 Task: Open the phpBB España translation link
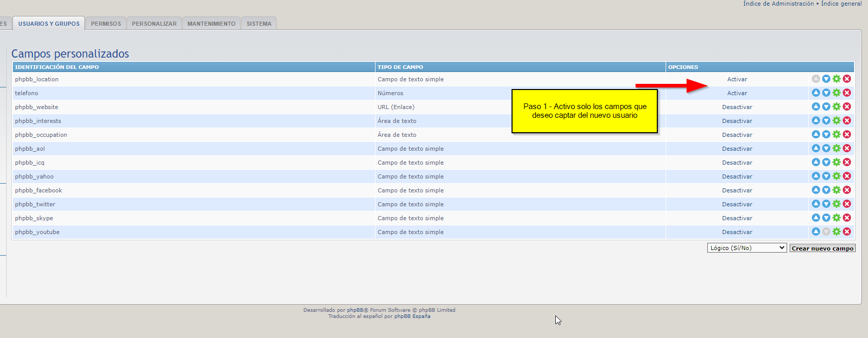tap(412, 316)
